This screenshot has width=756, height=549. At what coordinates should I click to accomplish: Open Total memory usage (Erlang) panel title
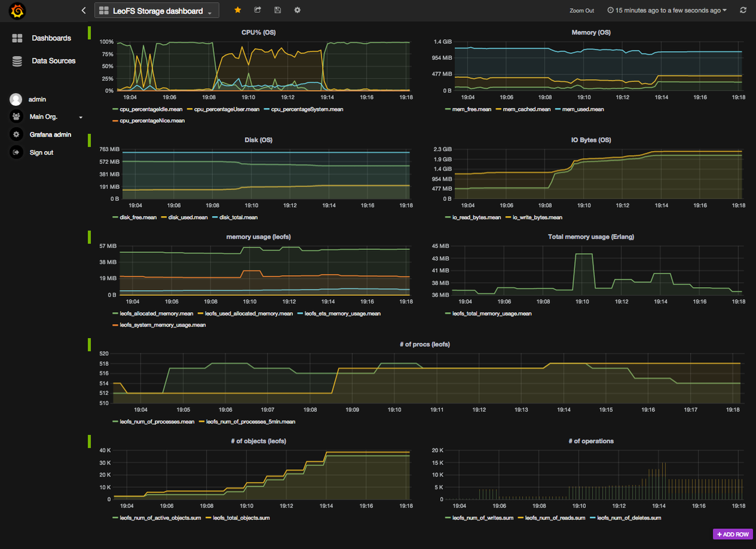click(x=590, y=237)
